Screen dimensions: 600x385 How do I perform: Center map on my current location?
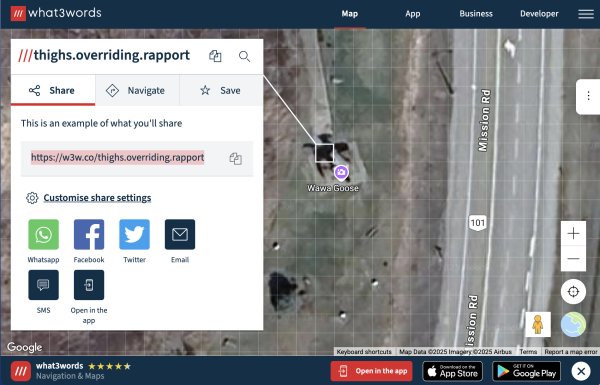(x=573, y=292)
